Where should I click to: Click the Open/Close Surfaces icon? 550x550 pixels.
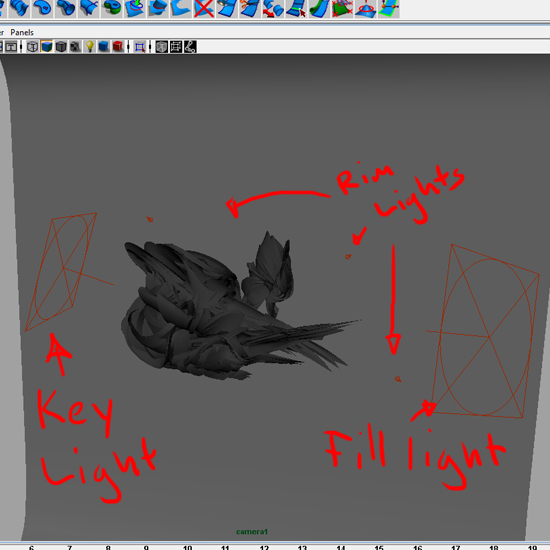(x=273, y=8)
